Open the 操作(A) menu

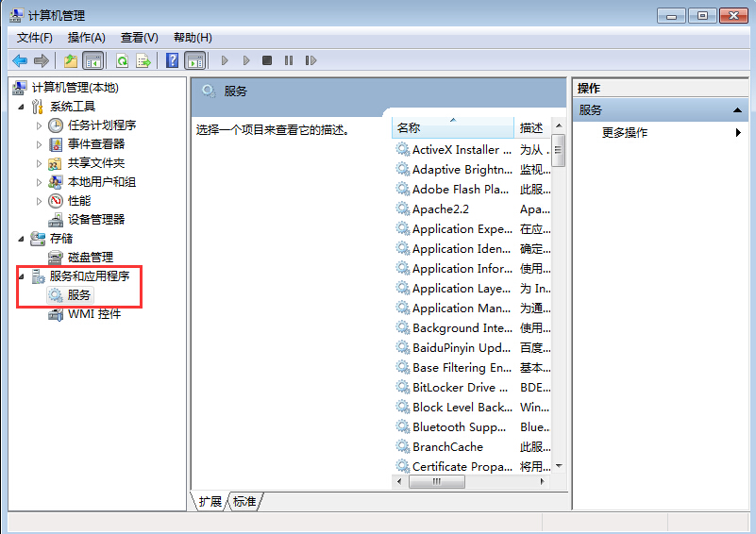coord(86,38)
